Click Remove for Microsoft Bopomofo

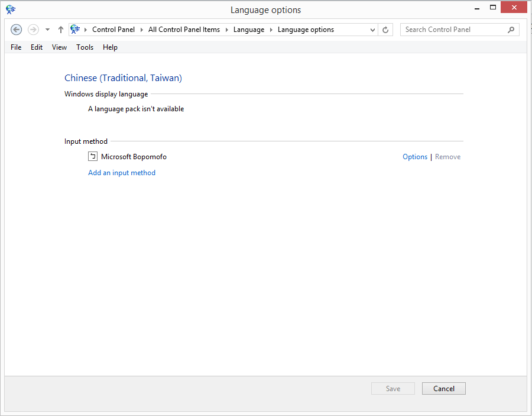click(448, 157)
